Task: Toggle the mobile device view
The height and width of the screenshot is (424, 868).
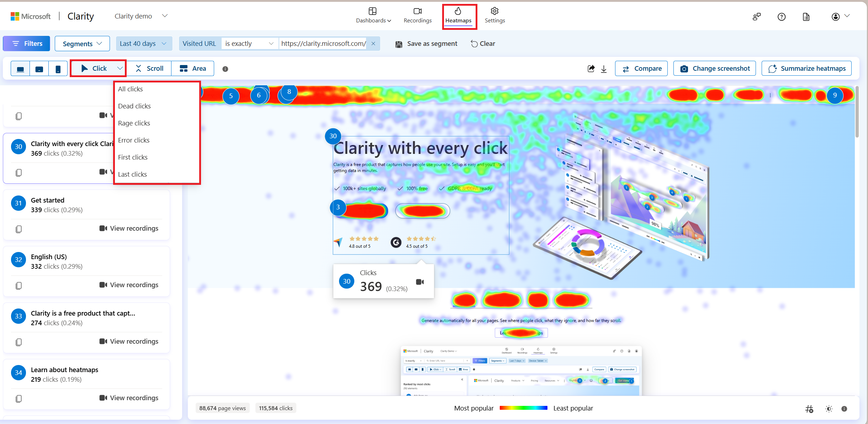Action: click(x=58, y=69)
